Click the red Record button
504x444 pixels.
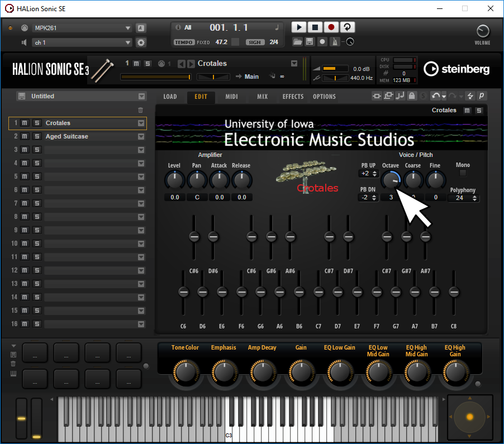pyautogui.click(x=331, y=27)
